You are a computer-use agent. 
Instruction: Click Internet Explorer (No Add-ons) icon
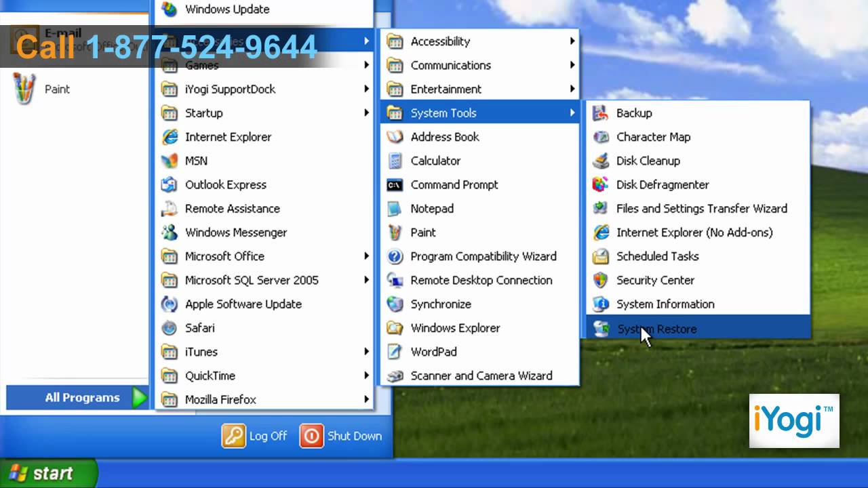[601, 232]
